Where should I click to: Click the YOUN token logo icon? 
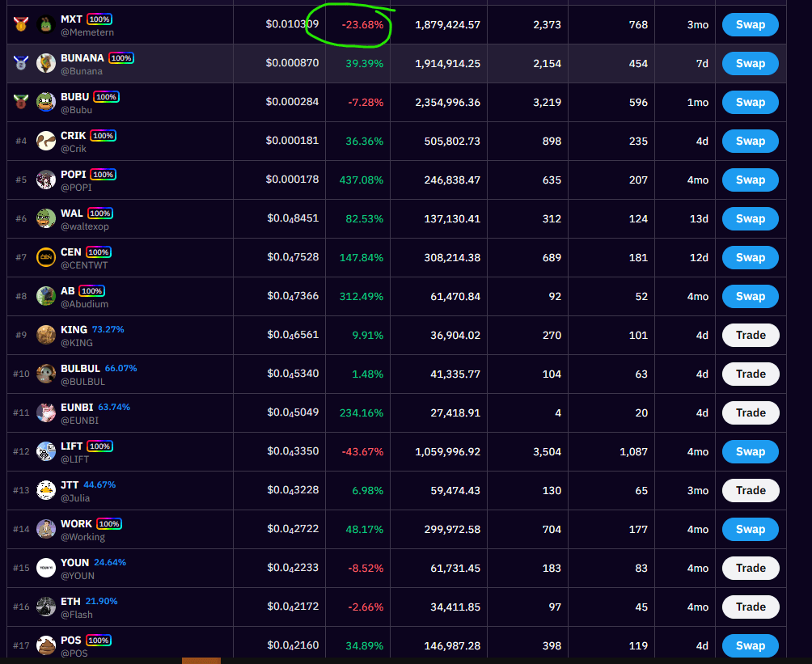46,568
